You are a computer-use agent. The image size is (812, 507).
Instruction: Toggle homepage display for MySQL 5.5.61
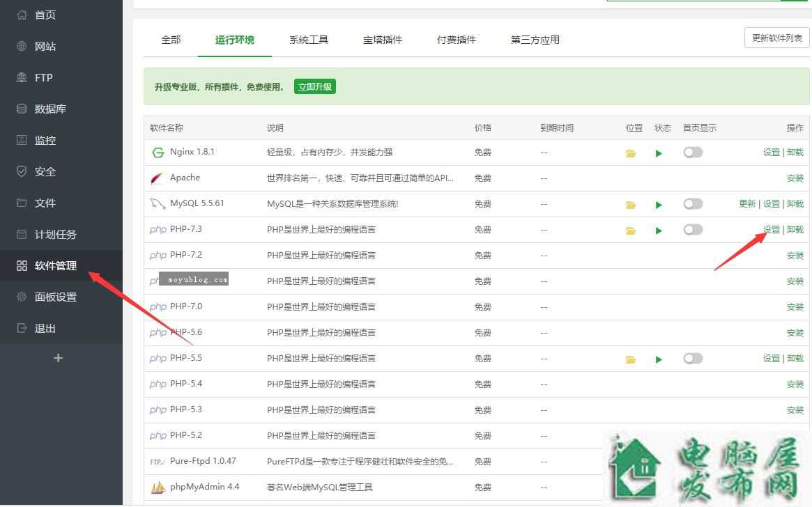coord(693,204)
